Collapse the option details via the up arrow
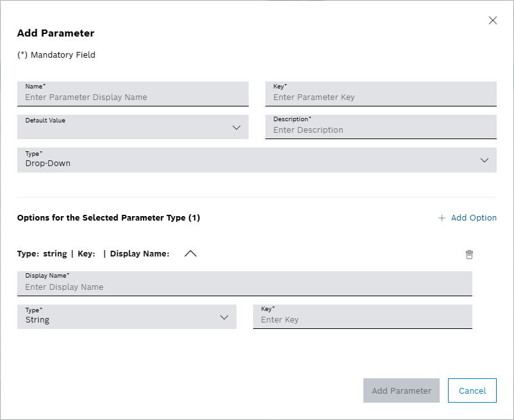The height and width of the screenshot is (420, 514). (190, 253)
